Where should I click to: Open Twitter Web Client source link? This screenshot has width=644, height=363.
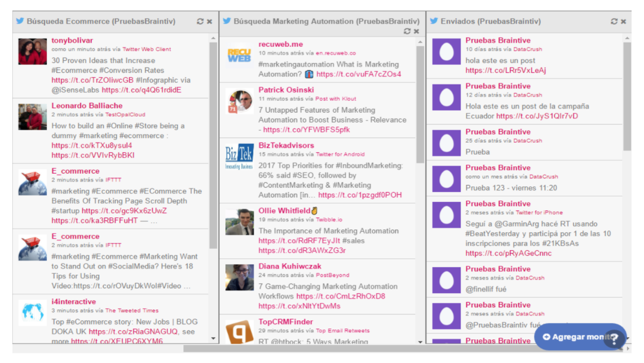(x=147, y=49)
